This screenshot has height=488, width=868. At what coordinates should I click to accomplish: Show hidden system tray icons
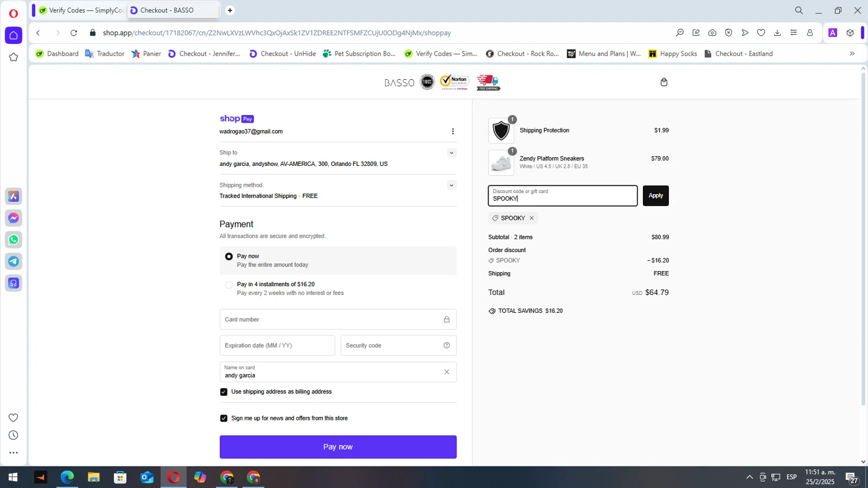click(x=749, y=477)
